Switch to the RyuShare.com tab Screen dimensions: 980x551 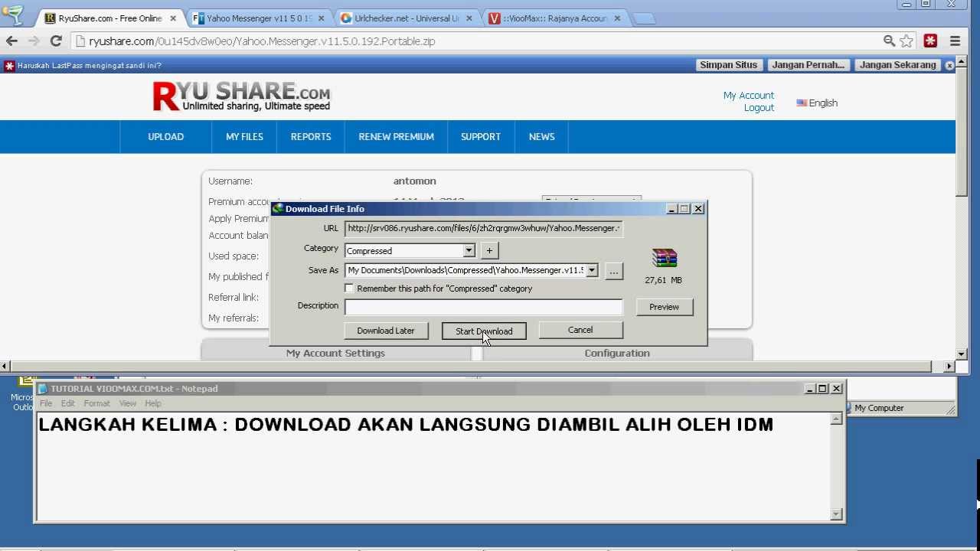(109, 18)
